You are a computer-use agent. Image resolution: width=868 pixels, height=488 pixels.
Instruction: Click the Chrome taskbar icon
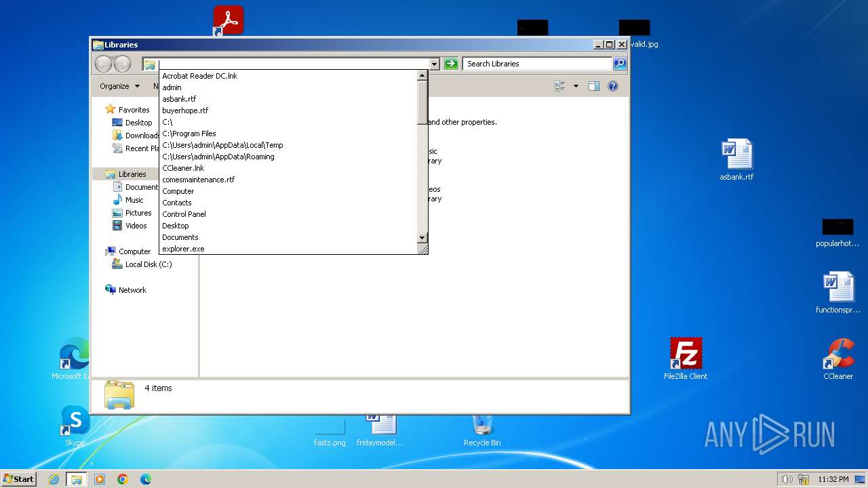point(123,479)
